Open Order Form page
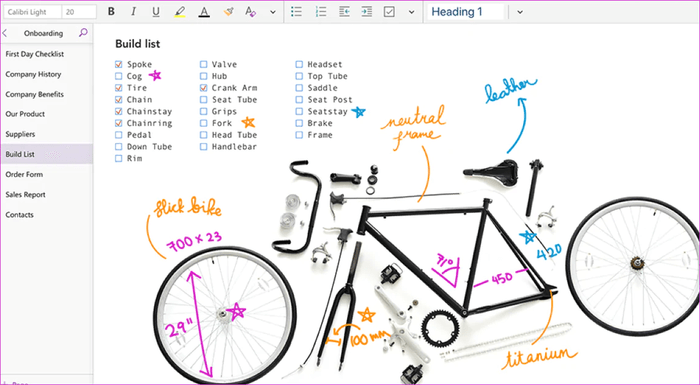The height and width of the screenshot is (385, 700). (46, 174)
